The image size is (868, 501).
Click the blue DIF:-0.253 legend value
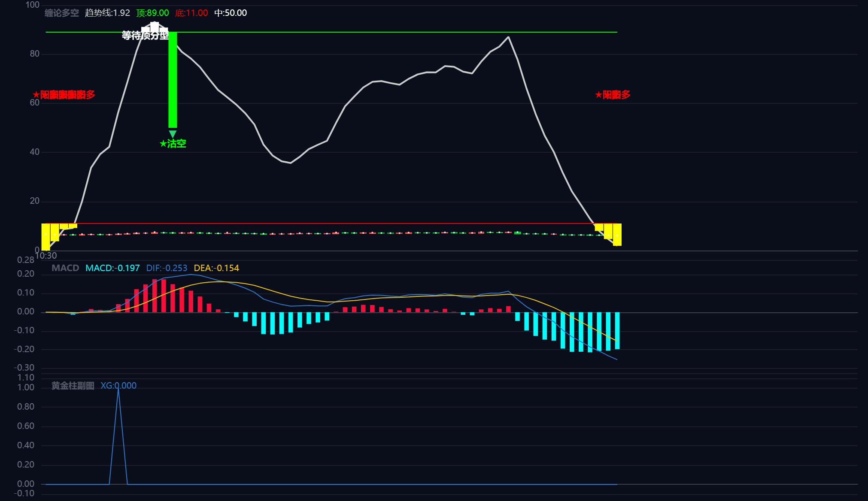[x=167, y=268]
